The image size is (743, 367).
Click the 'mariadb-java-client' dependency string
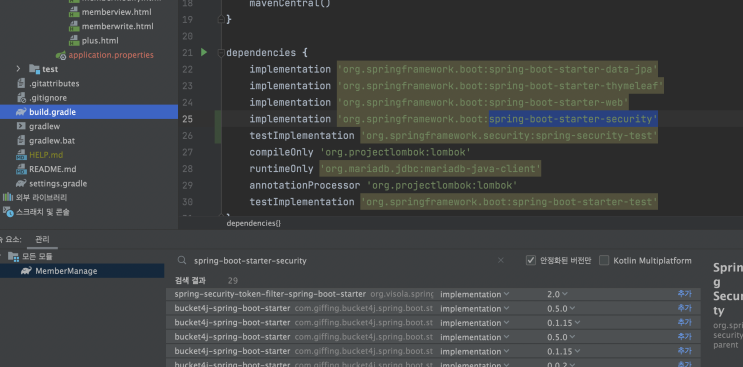(430, 169)
